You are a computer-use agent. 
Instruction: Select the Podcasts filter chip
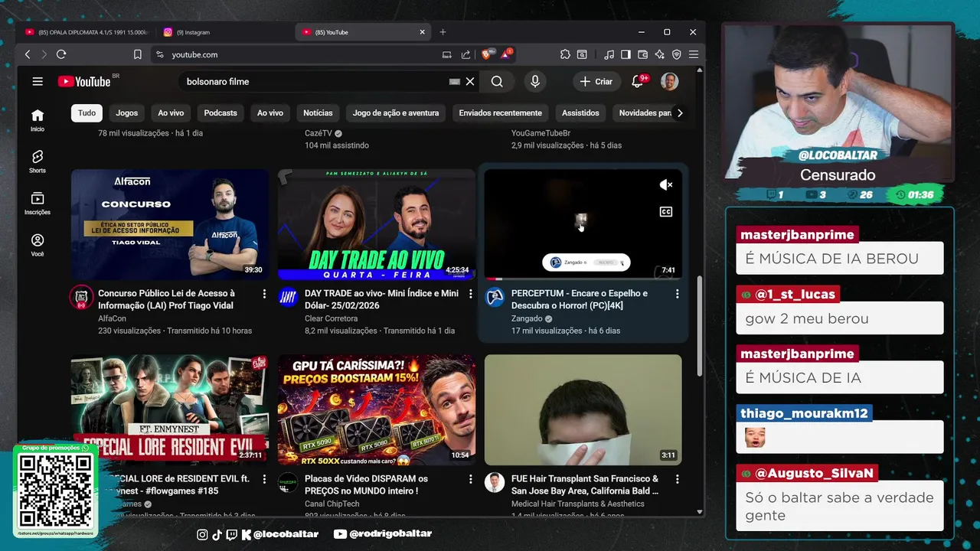pyautogui.click(x=220, y=112)
